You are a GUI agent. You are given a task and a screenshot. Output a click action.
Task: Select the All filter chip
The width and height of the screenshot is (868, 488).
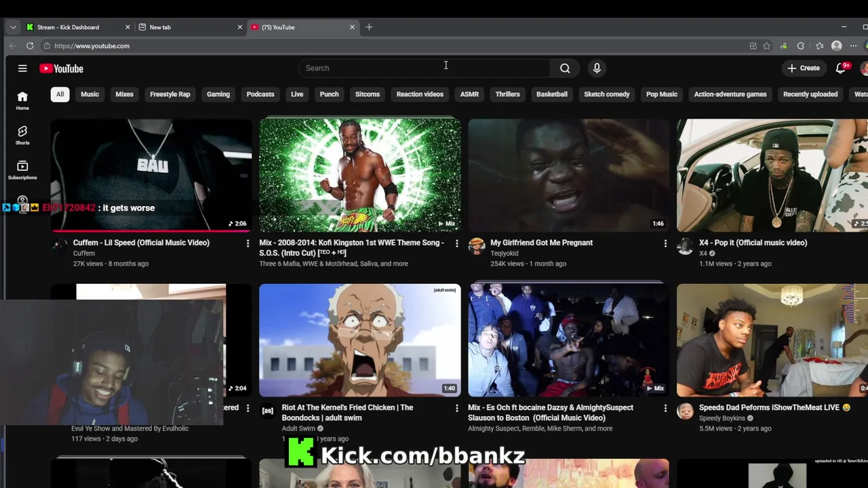60,94
